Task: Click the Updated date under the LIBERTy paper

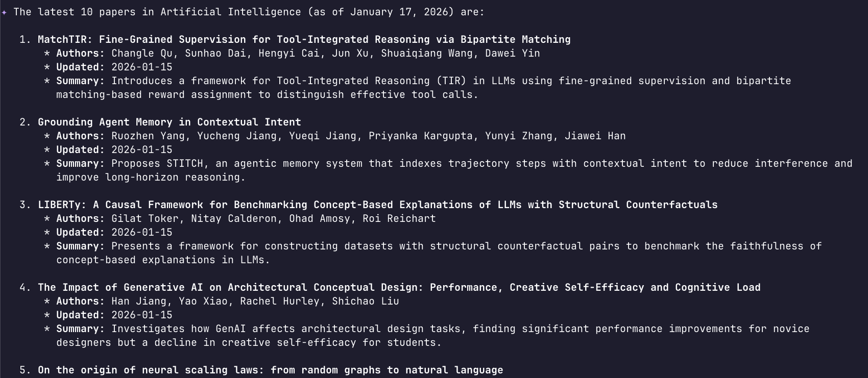Action: (141, 232)
